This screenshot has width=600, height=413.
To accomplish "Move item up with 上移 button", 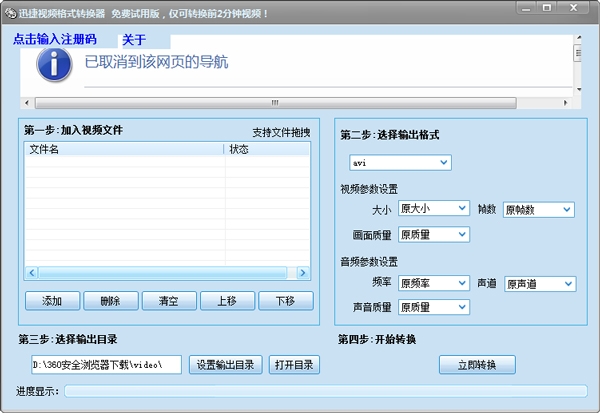I will tap(226, 301).
